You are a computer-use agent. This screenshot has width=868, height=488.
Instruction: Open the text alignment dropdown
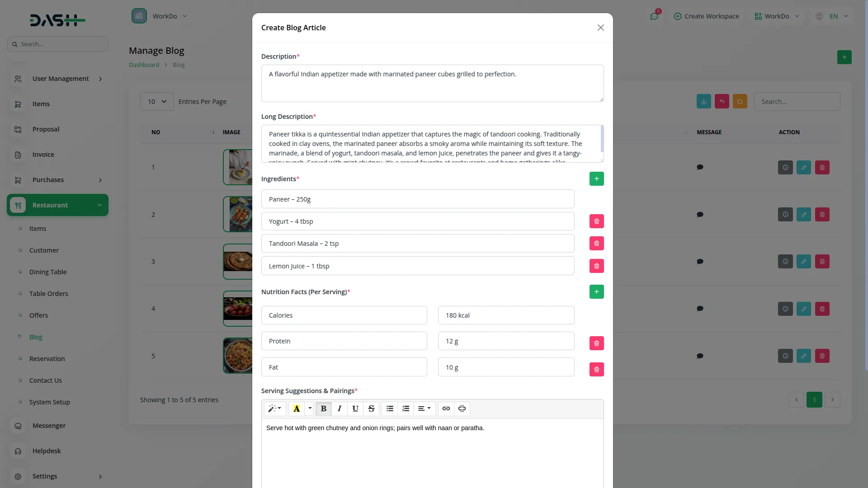pos(424,408)
